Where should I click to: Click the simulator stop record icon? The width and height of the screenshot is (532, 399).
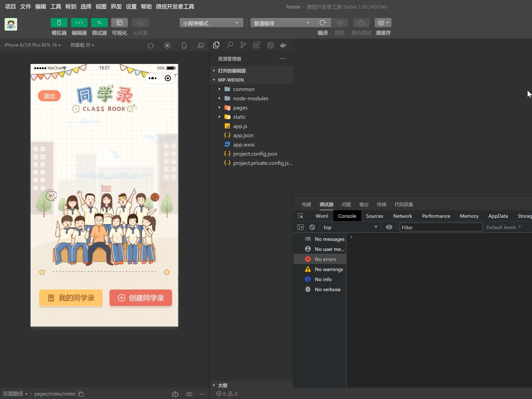click(x=167, y=46)
